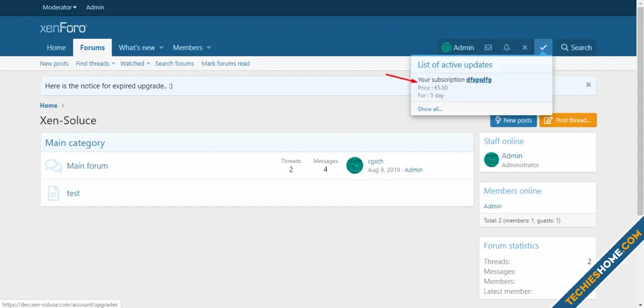Open the alerts bell icon
The height and width of the screenshot is (308, 644).
click(507, 47)
